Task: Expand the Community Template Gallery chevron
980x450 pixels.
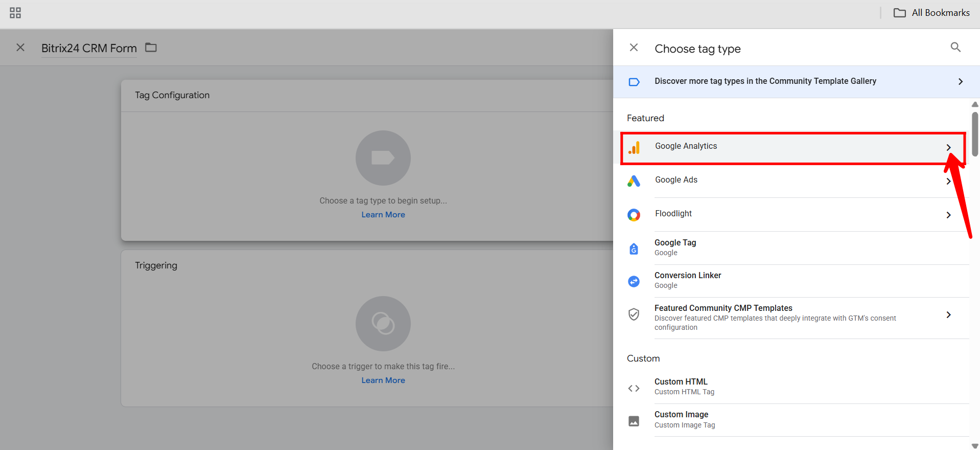Action: 961,82
